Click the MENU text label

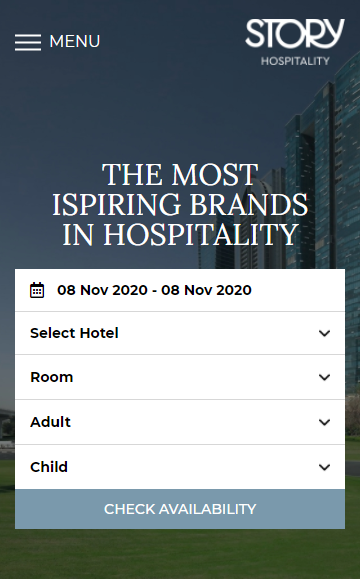click(75, 41)
